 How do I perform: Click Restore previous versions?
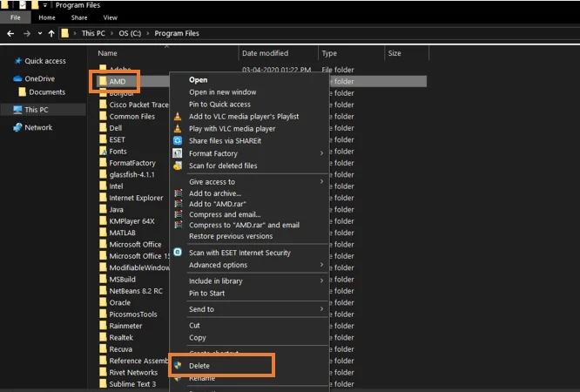coord(231,236)
